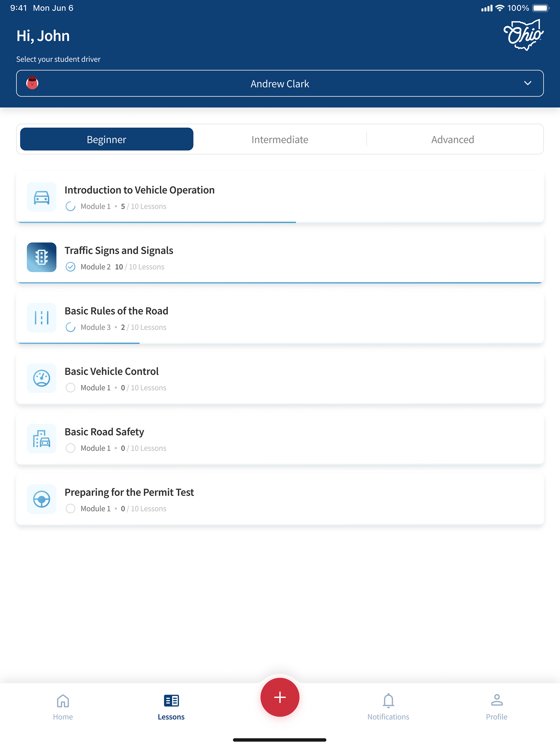Tap the empty status circle for Basic Road Safety
This screenshot has width=560, height=747.
coord(70,448)
